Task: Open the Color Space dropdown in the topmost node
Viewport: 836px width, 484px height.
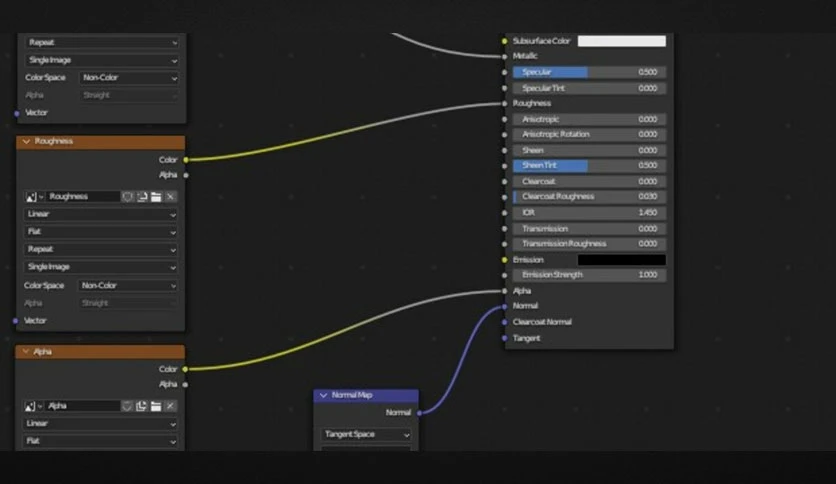Action: 129,78
